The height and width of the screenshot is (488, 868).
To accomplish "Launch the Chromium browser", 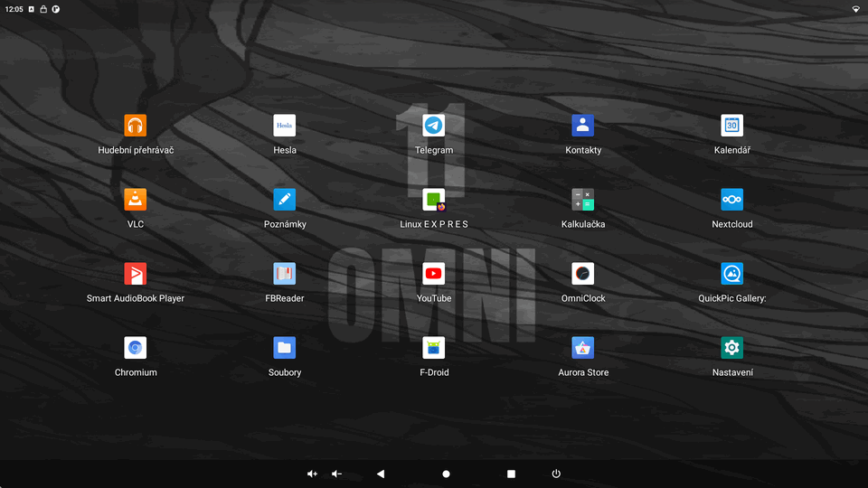I will click(135, 348).
